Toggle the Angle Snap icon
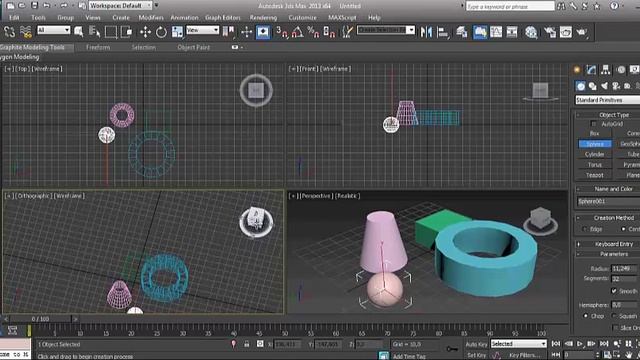The height and width of the screenshot is (360, 640). [298, 32]
